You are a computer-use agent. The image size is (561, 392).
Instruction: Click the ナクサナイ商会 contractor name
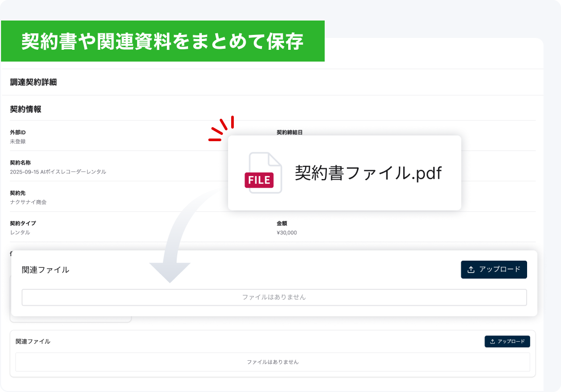pos(28,202)
